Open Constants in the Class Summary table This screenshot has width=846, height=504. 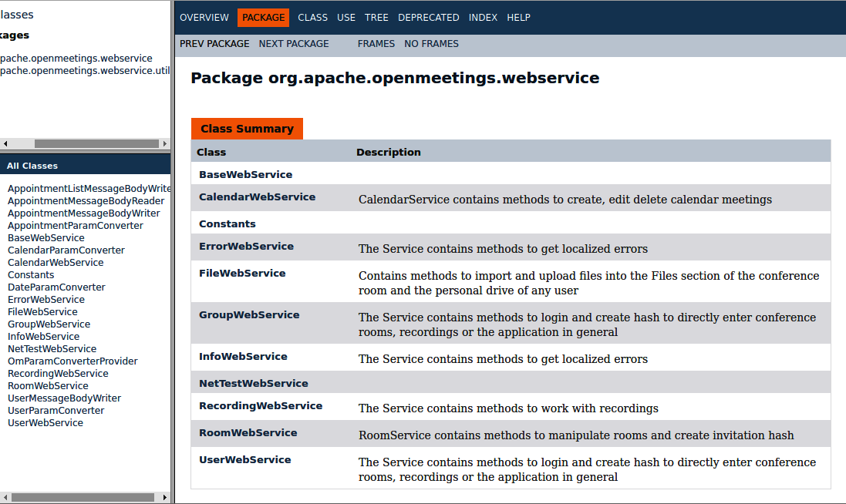pos(228,223)
